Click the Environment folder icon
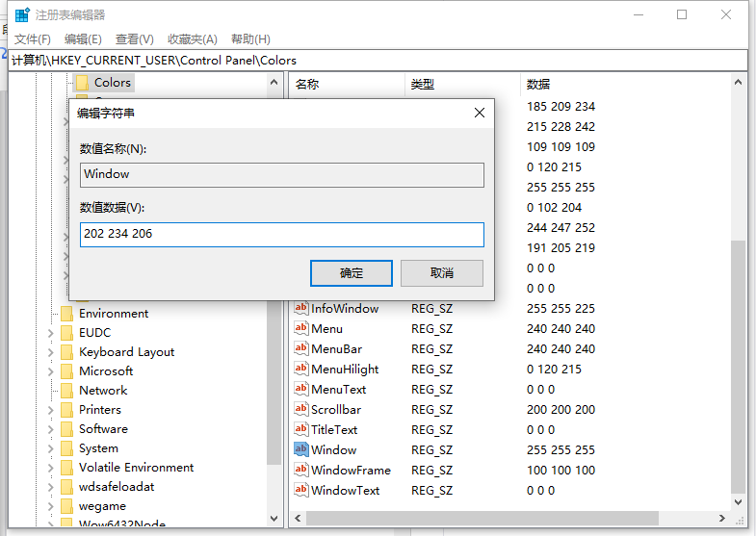 pyautogui.click(x=66, y=314)
